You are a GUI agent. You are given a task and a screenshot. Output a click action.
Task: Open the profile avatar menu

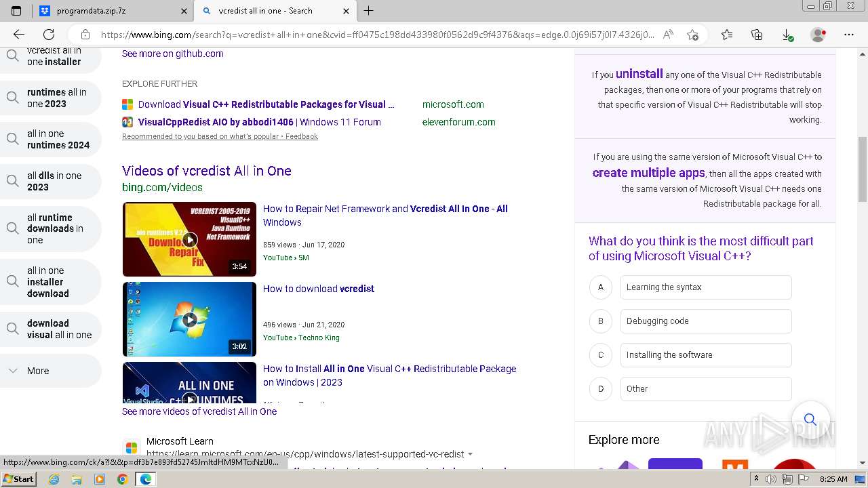818,35
